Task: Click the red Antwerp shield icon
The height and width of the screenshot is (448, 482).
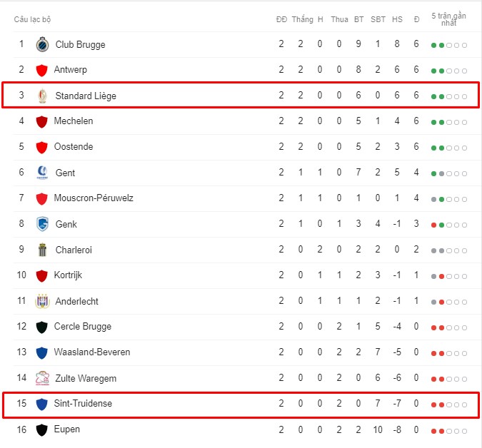Action: [x=42, y=71]
